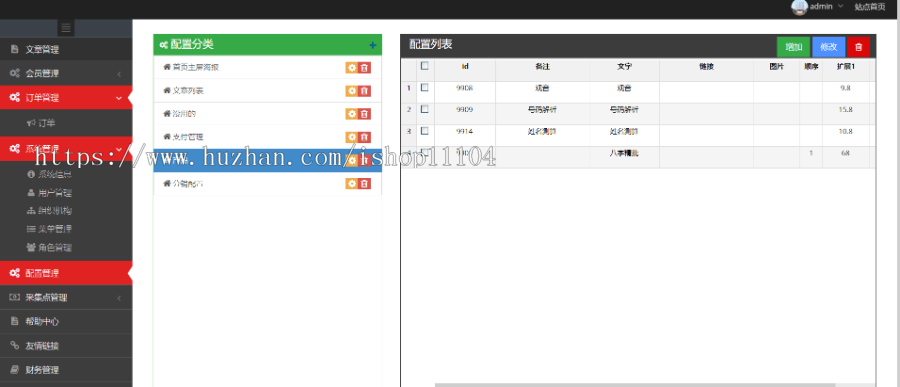
Task: Click the 角色管理 role icon
Action: tap(31, 247)
